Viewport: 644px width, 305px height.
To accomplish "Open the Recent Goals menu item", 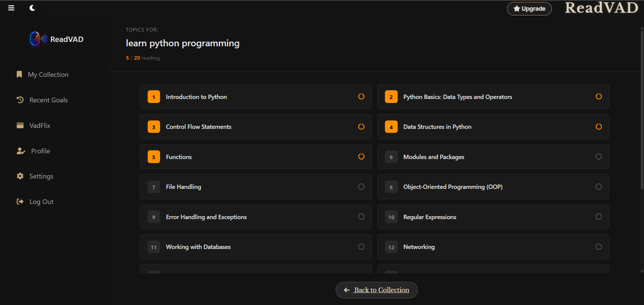I will (x=48, y=100).
